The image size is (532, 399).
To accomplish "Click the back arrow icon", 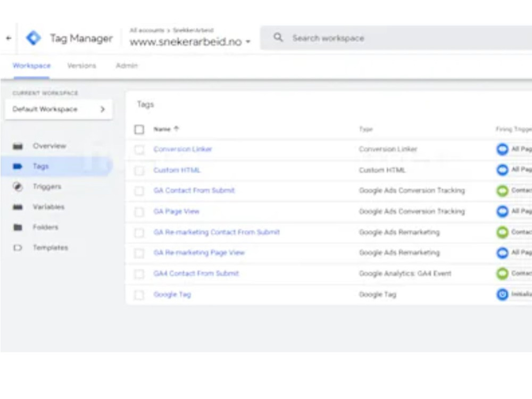I will [x=9, y=38].
